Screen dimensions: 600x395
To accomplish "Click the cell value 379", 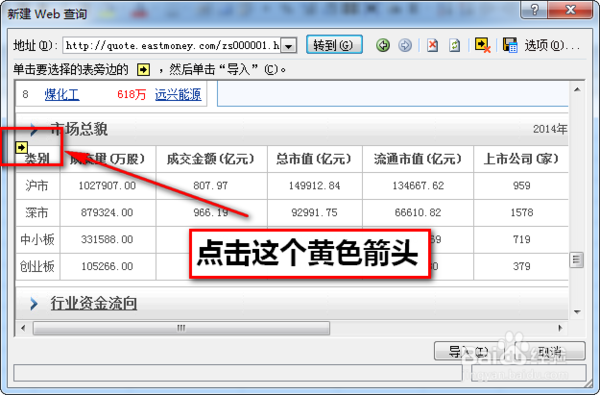I will [522, 266].
